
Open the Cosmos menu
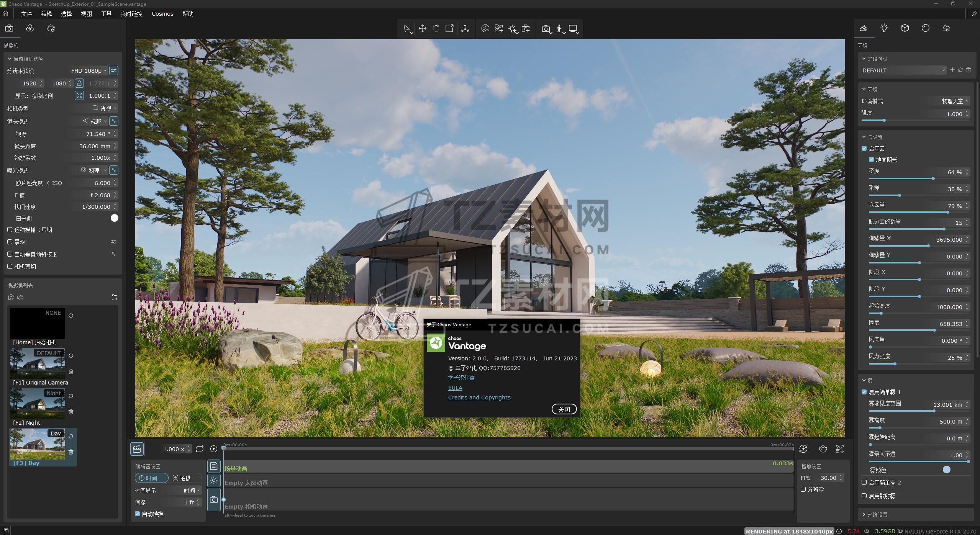pyautogui.click(x=162, y=14)
